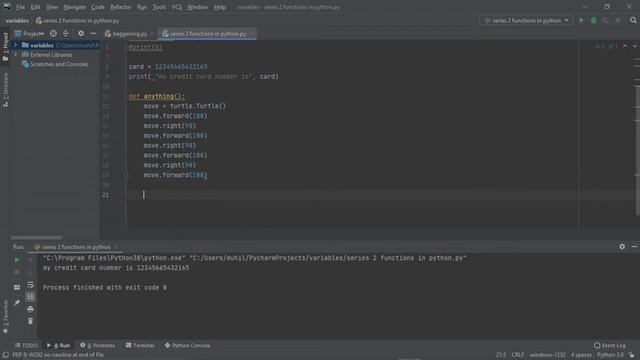Click the Stop square icon in the top toolbar
The image size is (640, 360).
[x=618, y=20]
